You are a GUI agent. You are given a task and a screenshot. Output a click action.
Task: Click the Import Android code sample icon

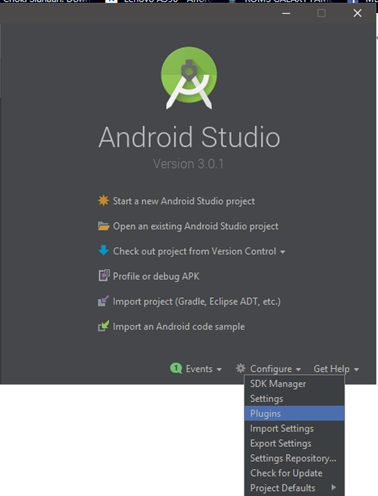(103, 326)
